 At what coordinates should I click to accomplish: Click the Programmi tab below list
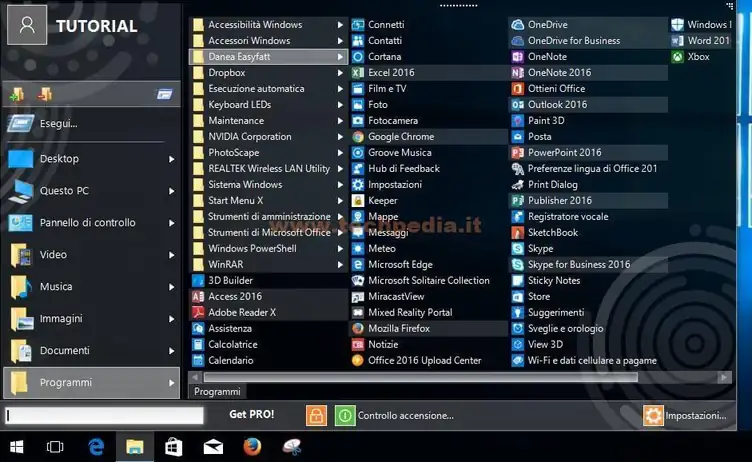click(x=217, y=391)
